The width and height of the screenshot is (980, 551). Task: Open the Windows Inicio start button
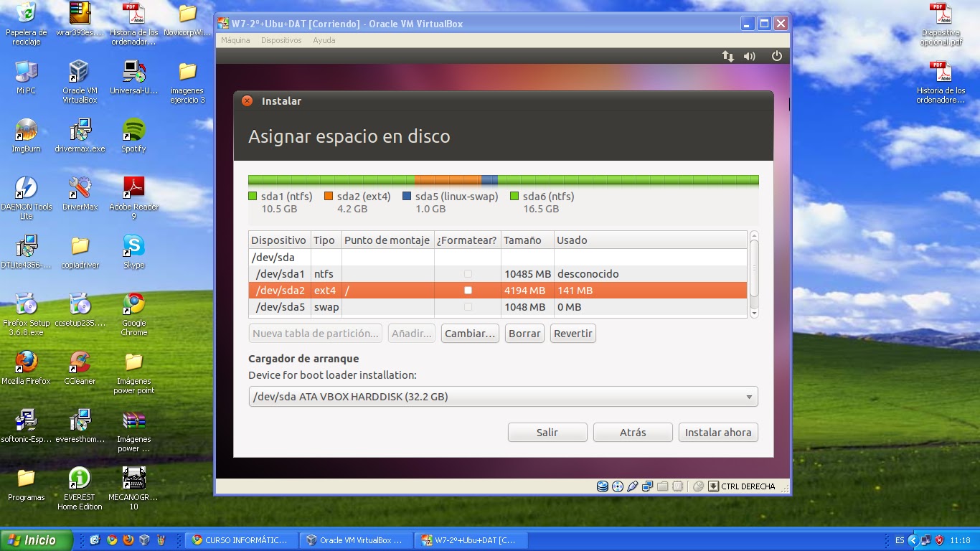[x=37, y=540]
